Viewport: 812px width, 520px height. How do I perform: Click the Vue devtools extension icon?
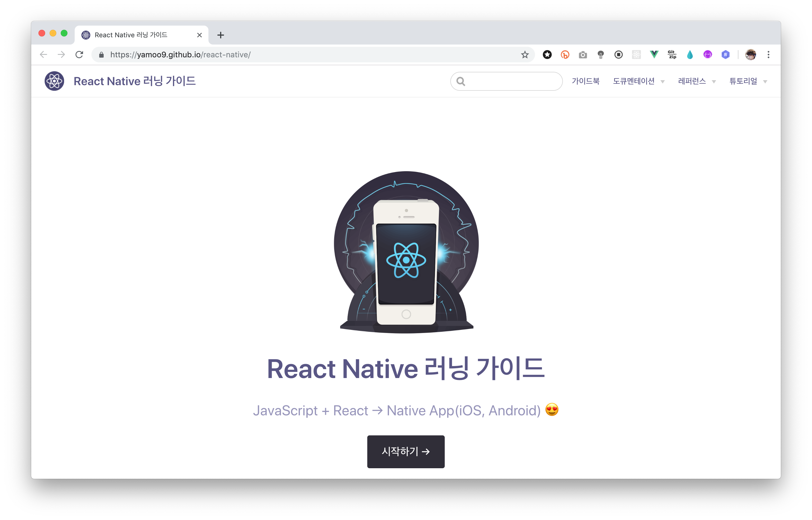click(654, 54)
